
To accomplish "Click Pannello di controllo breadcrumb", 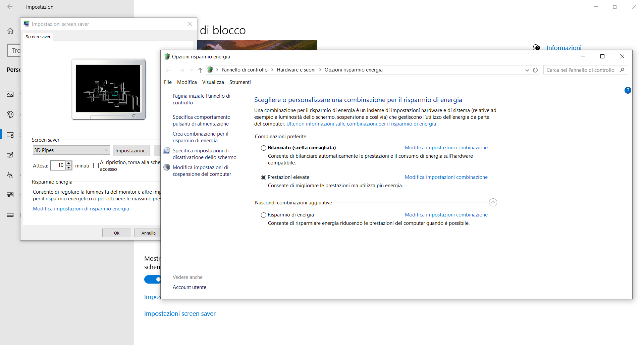I will [x=245, y=70].
